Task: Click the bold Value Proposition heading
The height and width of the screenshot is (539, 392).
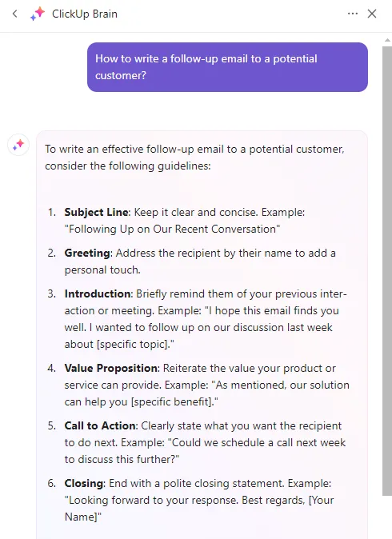Action: [110, 368]
